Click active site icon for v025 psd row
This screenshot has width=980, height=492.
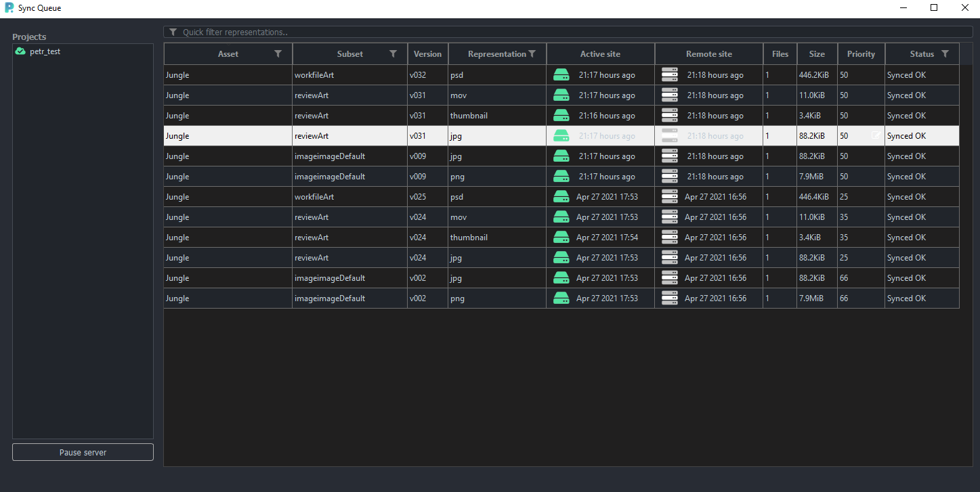tap(561, 197)
